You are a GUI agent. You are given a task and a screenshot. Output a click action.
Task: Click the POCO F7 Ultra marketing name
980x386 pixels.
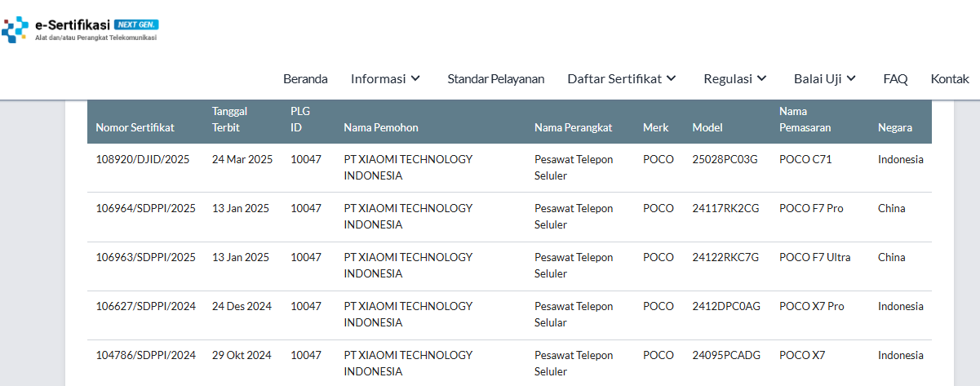pos(815,257)
